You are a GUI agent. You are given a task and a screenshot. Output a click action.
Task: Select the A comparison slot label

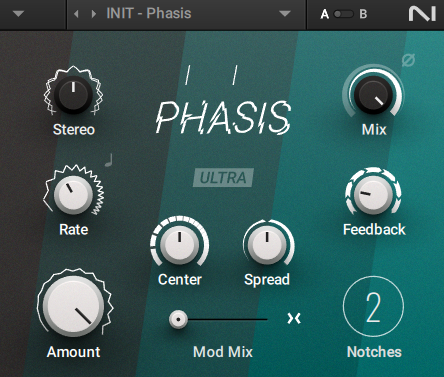pyautogui.click(x=325, y=14)
